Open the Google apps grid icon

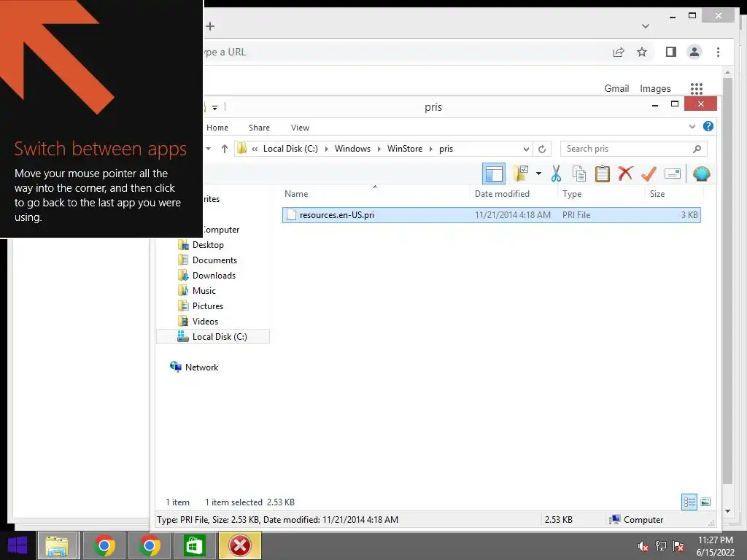697,88
